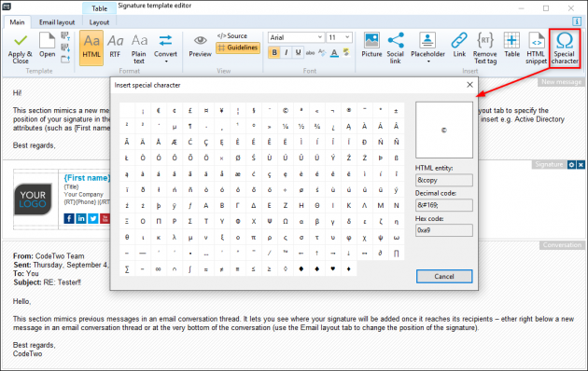
Task: Open a template file with Open
Action: [x=47, y=45]
